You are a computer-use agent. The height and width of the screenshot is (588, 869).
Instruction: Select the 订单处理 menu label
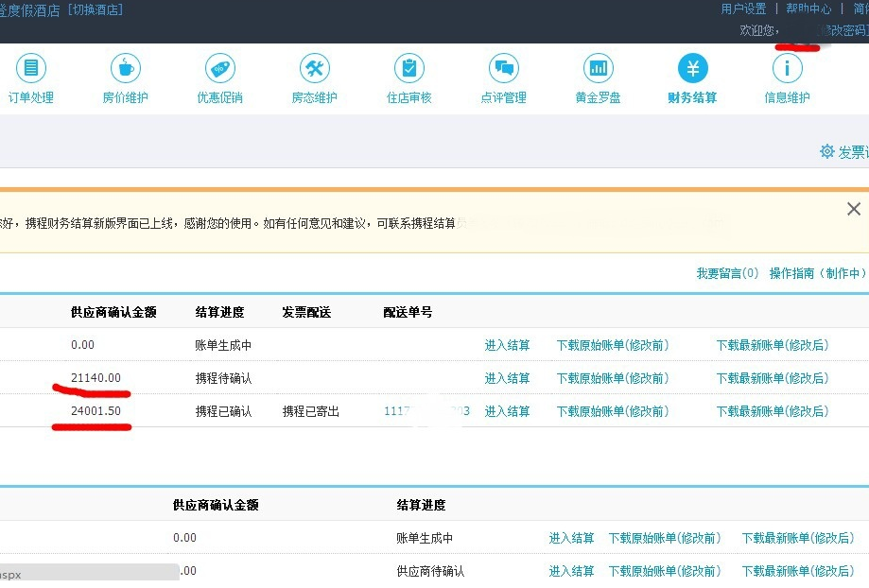coord(31,97)
